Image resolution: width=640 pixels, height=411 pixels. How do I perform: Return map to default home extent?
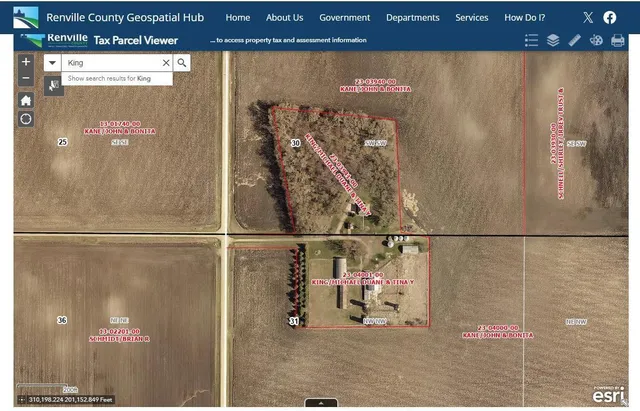[x=26, y=99]
